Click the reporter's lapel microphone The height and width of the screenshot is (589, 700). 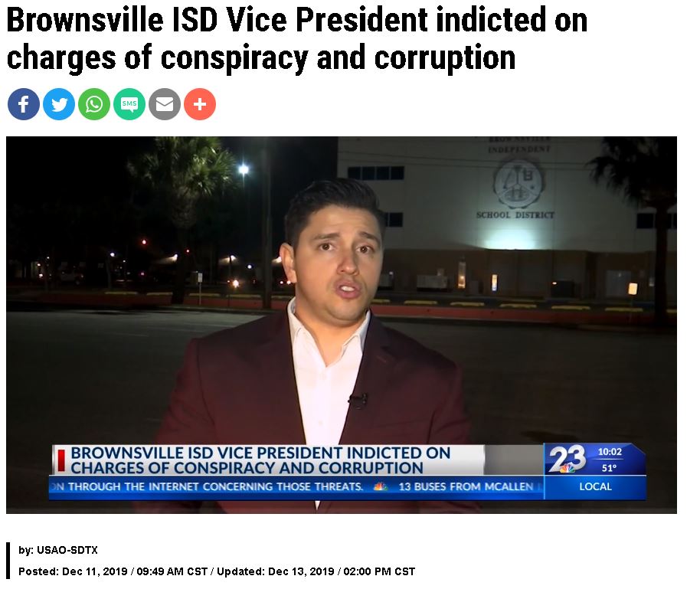[x=358, y=400]
